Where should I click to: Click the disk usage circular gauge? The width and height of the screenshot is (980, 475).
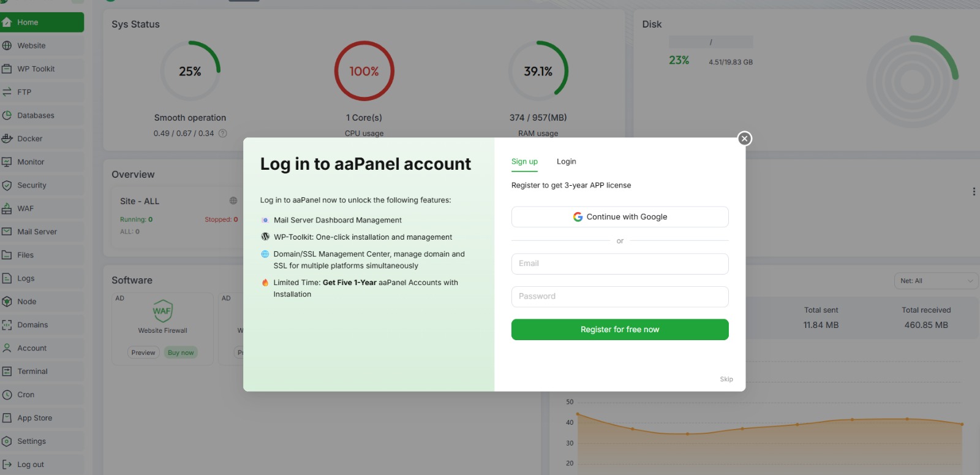tap(912, 82)
